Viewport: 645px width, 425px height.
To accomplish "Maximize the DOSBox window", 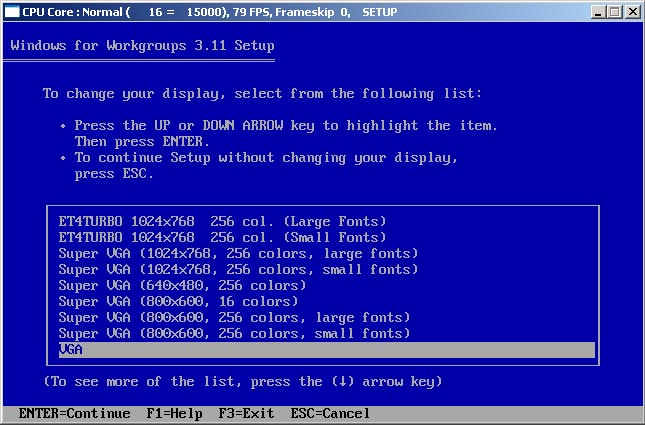I will [x=615, y=12].
